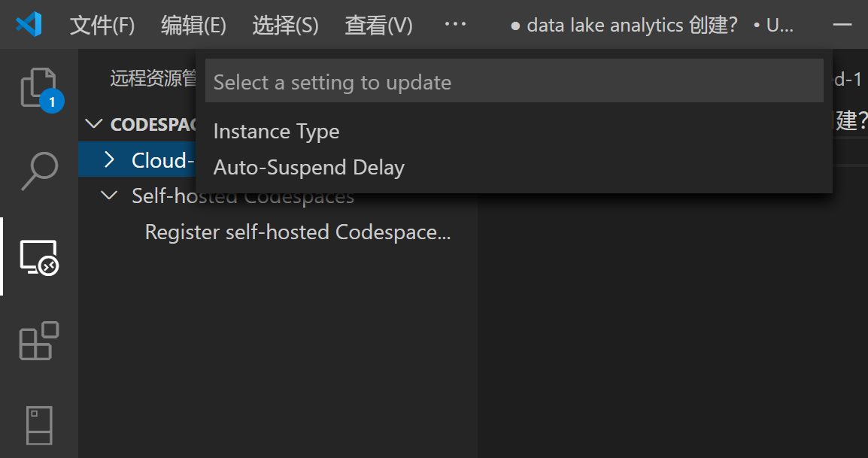Screen dimensions: 868x458
Task: Select the Instance Type setting
Action: 276,131
